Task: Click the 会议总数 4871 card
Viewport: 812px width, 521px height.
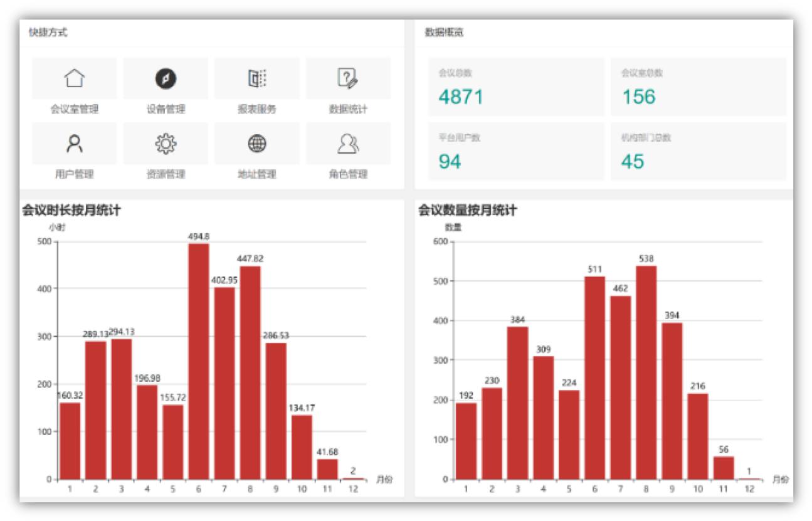Action: (x=515, y=87)
